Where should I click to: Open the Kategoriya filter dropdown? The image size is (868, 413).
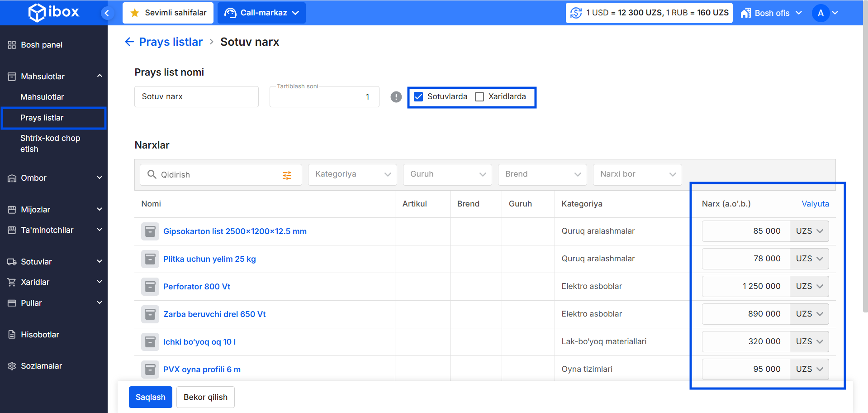coord(352,174)
